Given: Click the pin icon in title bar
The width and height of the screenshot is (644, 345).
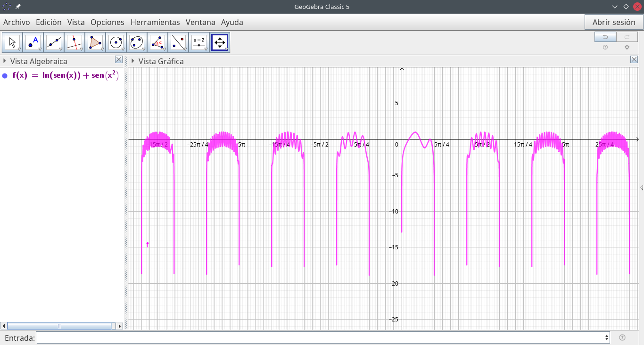Looking at the screenshot, I should click(x=18, y=7).
